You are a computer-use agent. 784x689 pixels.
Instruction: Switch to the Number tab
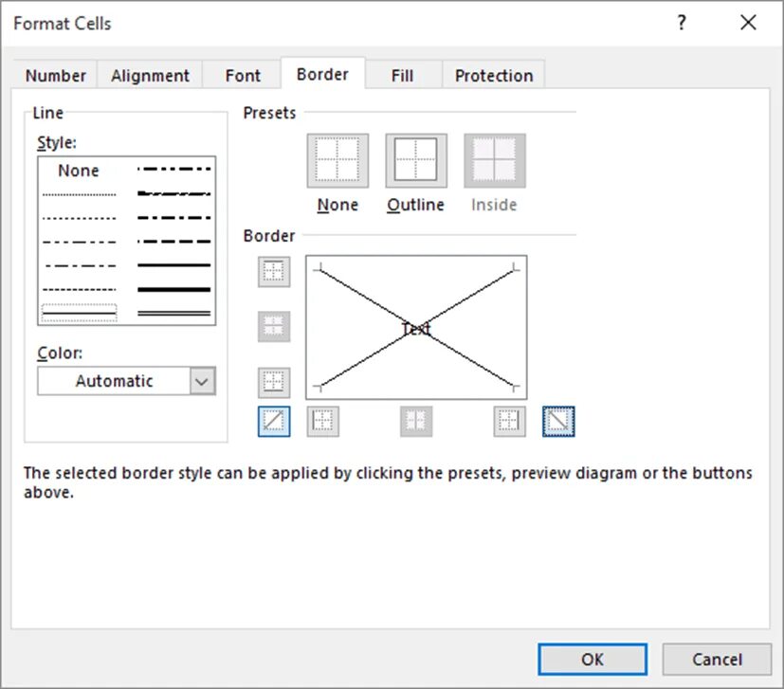[x=55, y=76]
